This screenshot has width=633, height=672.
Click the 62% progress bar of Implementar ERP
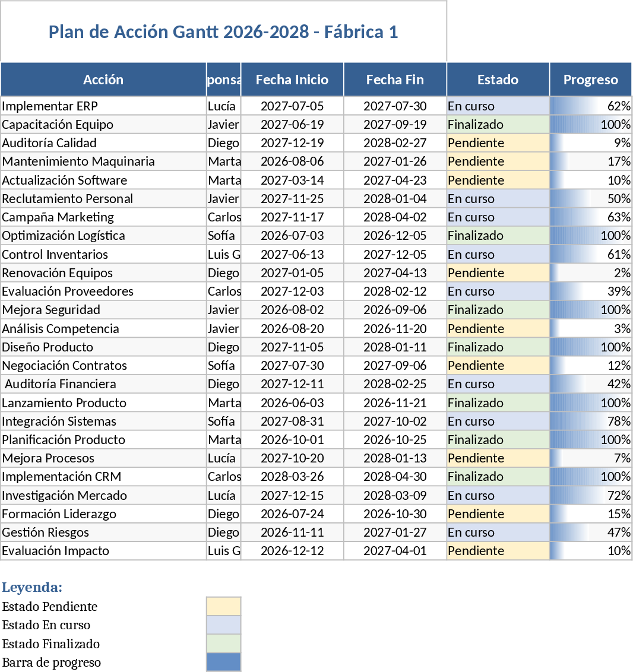coord(591,106)
